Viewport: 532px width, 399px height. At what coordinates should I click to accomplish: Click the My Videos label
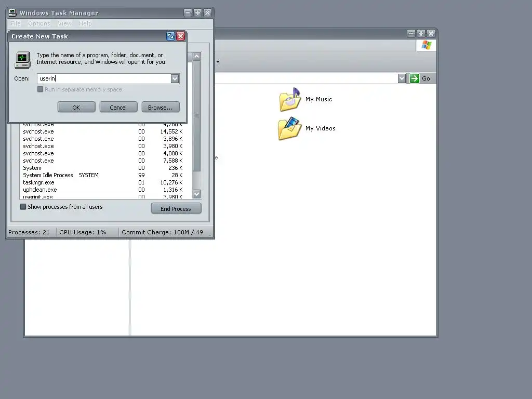[x=320, y=128]
